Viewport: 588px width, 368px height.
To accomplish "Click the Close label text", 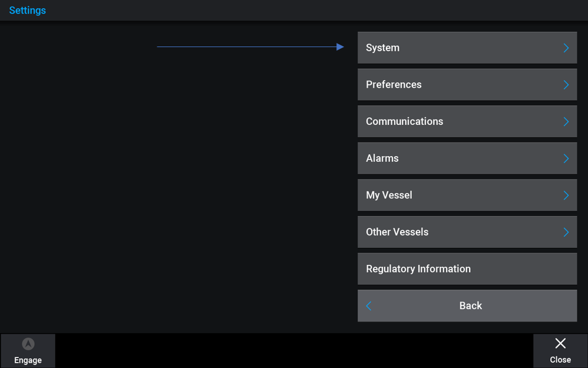I will click(x=560, y=360).
